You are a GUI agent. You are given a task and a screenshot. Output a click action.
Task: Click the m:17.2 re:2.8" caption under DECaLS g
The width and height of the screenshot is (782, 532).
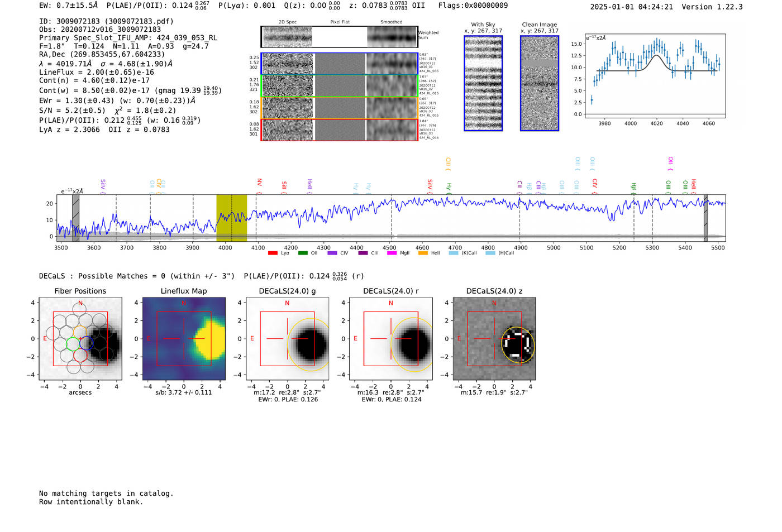click(287, 392)
